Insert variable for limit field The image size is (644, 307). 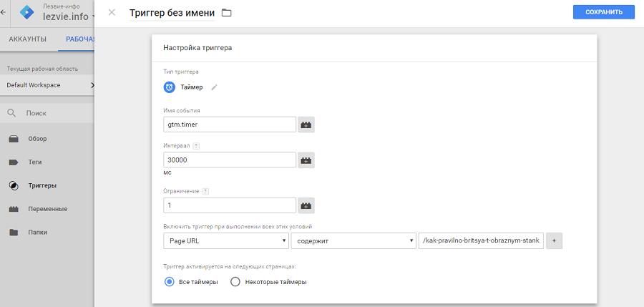point(306,205)
